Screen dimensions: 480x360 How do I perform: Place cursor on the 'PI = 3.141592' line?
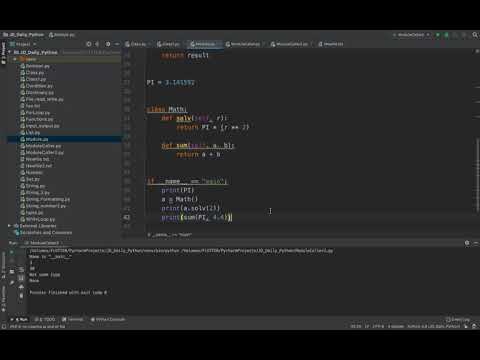(x=170, y=82)
